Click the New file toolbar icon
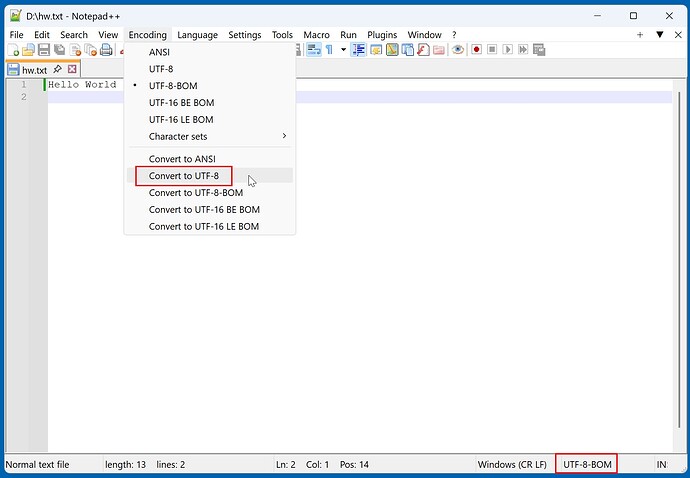Screen dimensions: 690x478 pos(14,50)
